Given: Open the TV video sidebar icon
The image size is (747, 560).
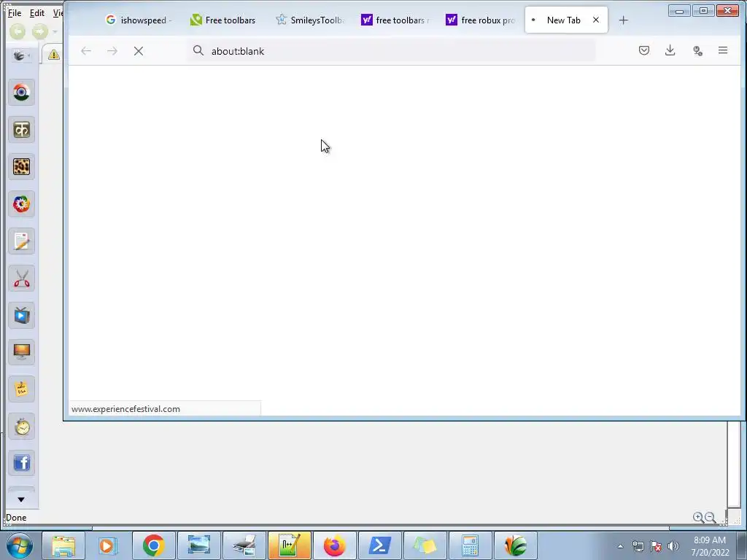Looking at the screenshot, I should [21, 315].
